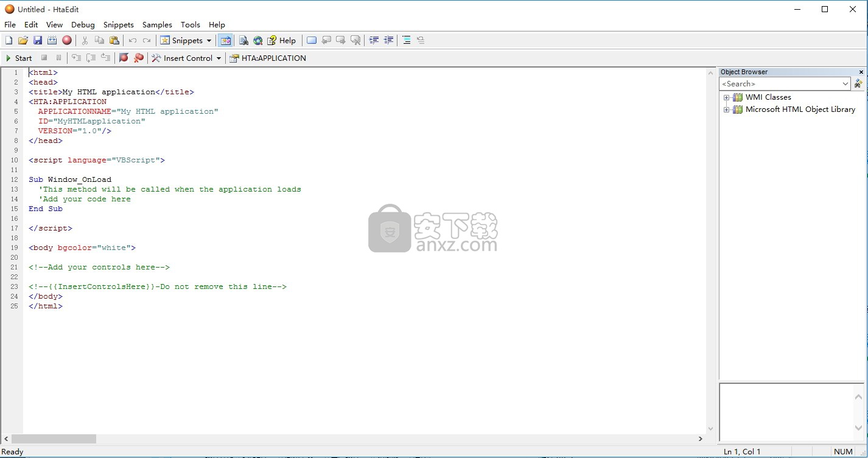The width and height of the screenshot is (868, 458).
Task: Toggle the highlighted Object Browser toolbar button
Action: click(226, 41)
